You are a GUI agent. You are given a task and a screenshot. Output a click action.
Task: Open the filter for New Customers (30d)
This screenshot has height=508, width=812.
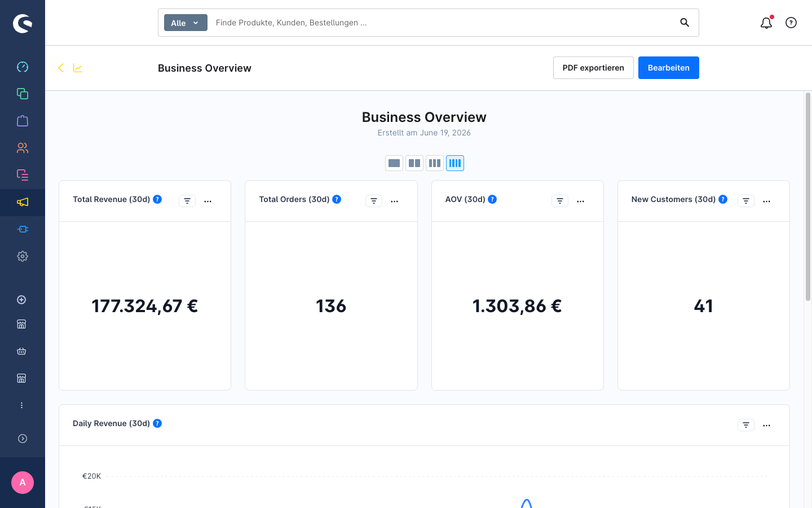point(746,201)
